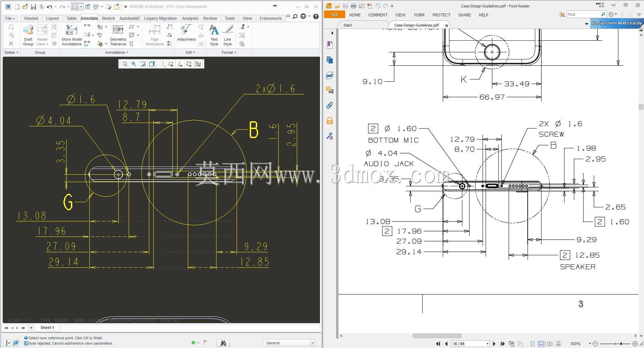The width and height of the screenshot is (644, 348).
Task: Open Security lock panel in Foxit sidebar
Action: coord(330,121)
